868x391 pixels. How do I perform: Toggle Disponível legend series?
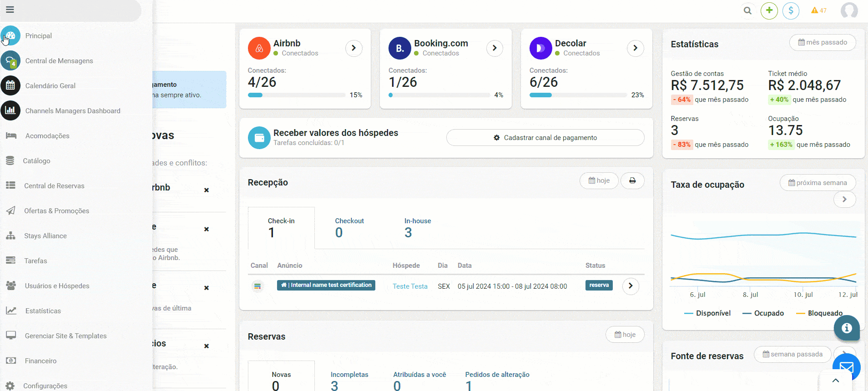707,313
